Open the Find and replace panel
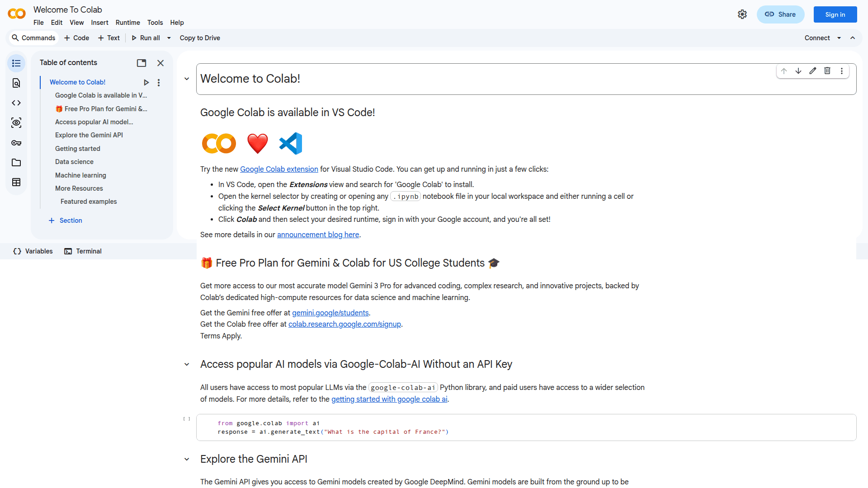868x488 pixels. (x=16, y=83)
